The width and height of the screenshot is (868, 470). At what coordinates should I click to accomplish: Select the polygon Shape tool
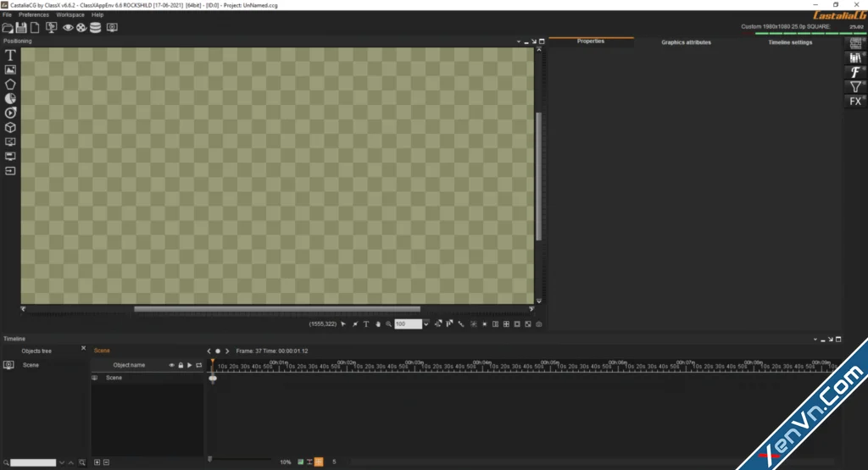pyautogui.click(x=10, y=84)
